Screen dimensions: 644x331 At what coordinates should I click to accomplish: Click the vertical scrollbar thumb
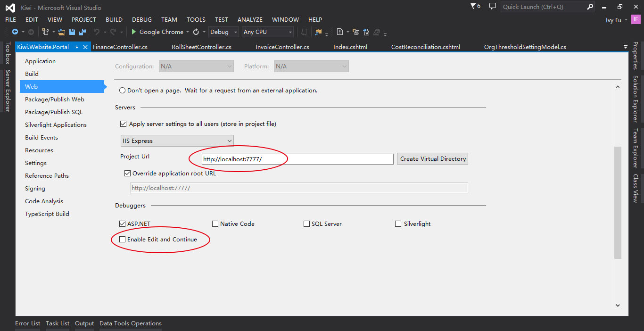pos(618,203)
